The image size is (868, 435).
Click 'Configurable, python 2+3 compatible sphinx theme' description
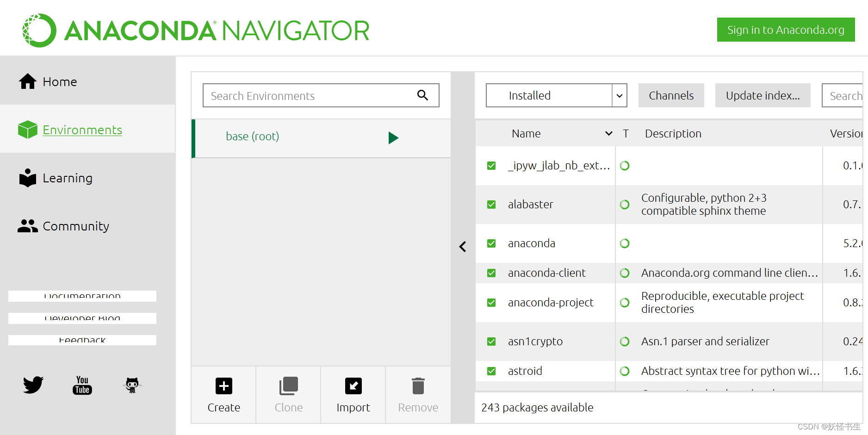coord(704,205)
